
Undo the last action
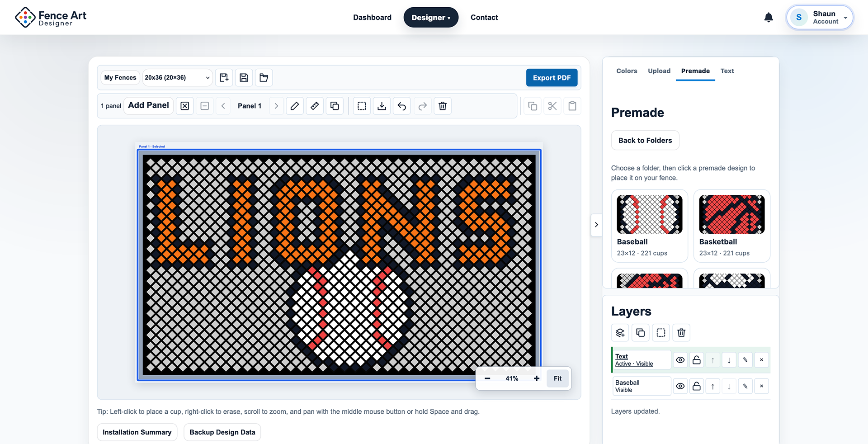click(x=402, y=106)
